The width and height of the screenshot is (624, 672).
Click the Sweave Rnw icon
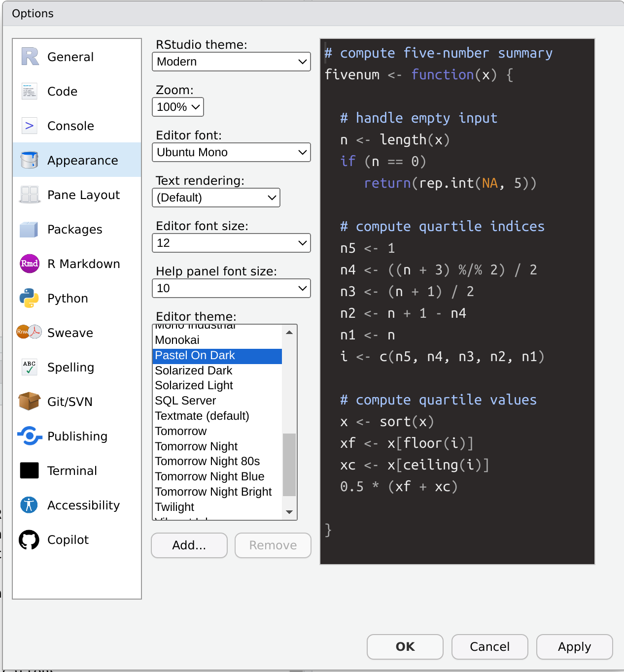click(x=29, y=333)
